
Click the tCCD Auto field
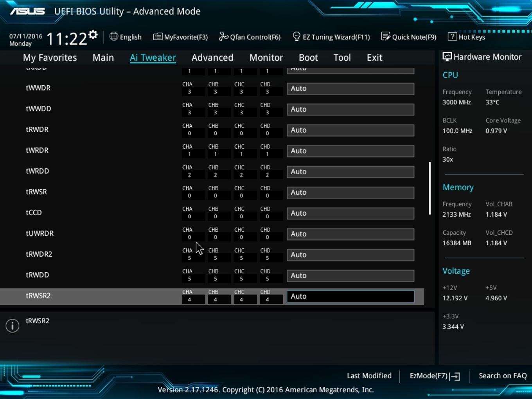click(x=350, y=213)
